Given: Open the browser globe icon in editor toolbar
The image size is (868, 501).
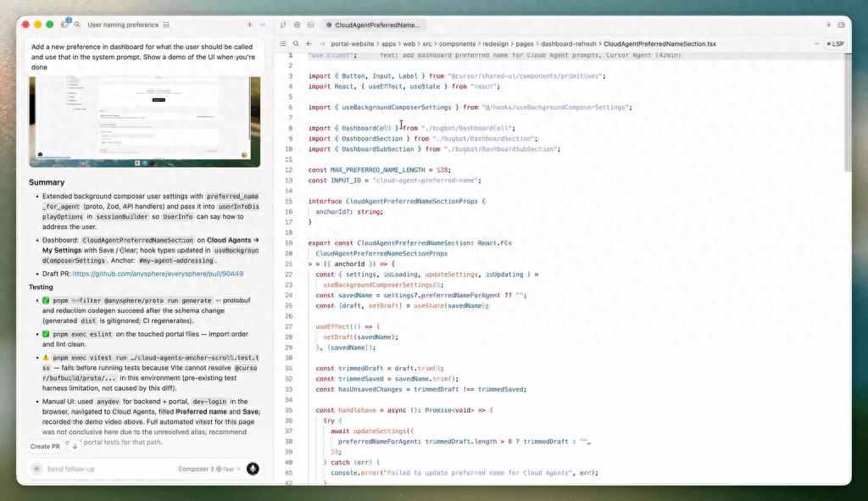Looking at the screenshot, I should pyautogui.click(x=298, y=25).
